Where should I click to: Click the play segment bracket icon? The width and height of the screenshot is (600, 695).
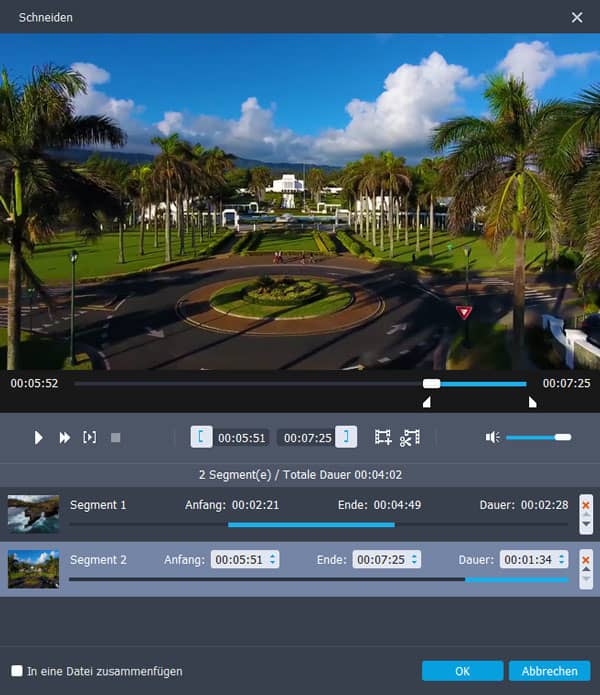tap(90, 437)
